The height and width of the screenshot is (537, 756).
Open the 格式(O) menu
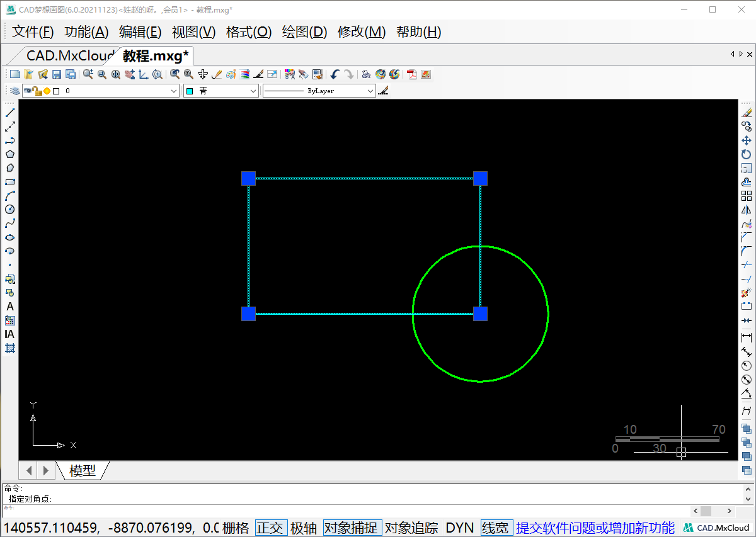click(x=249, y=32)
